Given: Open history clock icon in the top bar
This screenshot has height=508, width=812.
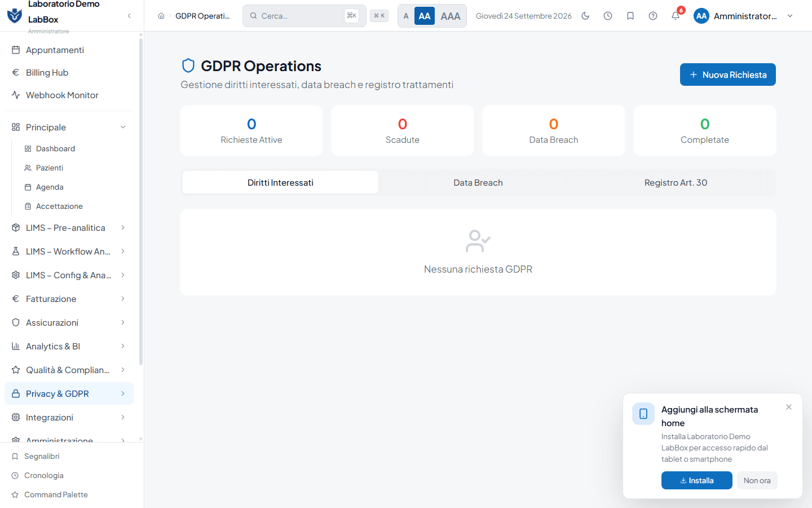Looking at the screenshot, I should coord(608,16).
